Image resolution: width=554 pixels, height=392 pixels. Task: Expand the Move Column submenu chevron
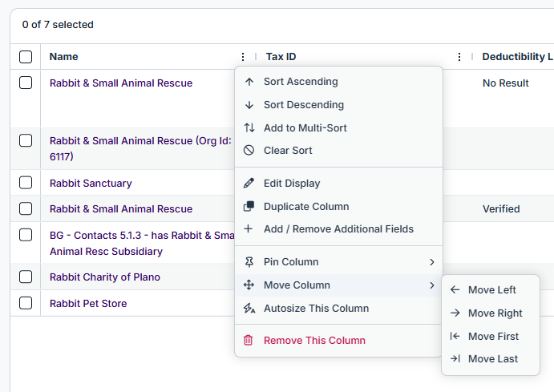(x=432, y=285)
